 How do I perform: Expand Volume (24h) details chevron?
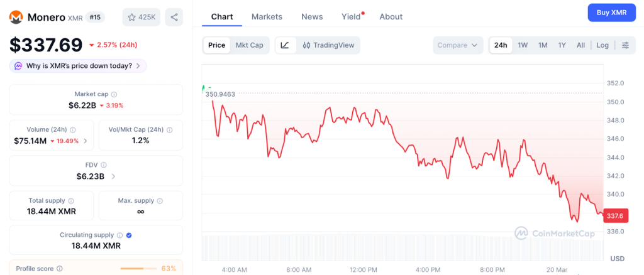[x=86, y=141]
